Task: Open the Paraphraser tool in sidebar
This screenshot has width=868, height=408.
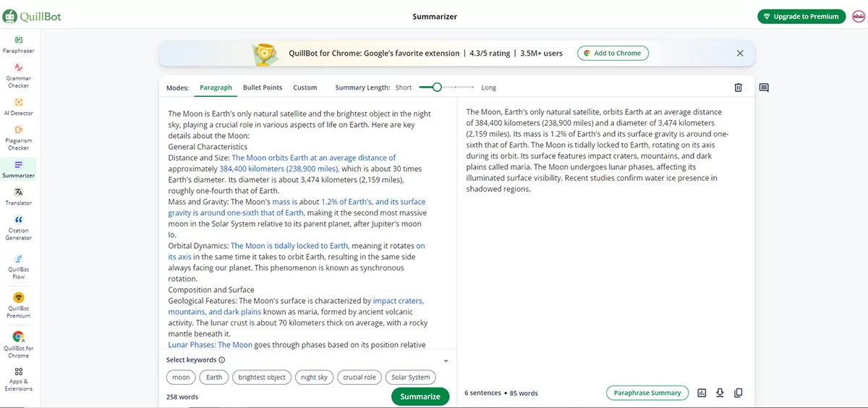Action: [19, 44]
